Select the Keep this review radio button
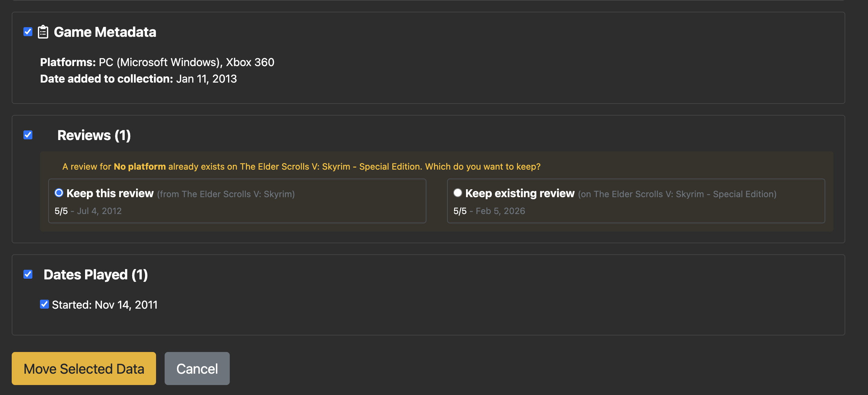The width and height of the screenshot is (868, 395). (59, 193)
